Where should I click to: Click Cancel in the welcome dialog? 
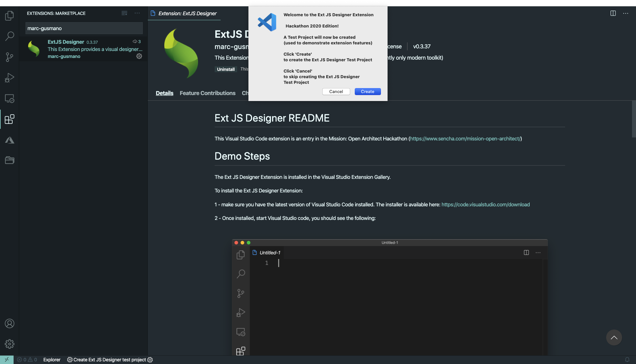point(336,92)
